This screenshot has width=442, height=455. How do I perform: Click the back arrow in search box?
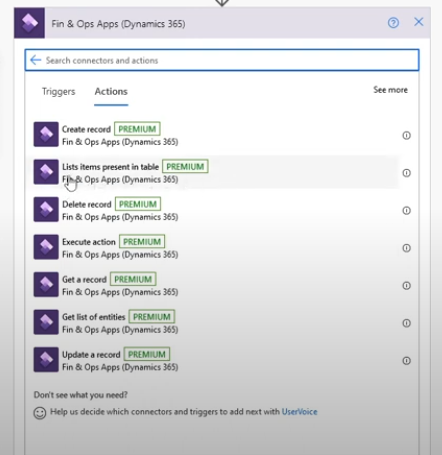point(35,60)
